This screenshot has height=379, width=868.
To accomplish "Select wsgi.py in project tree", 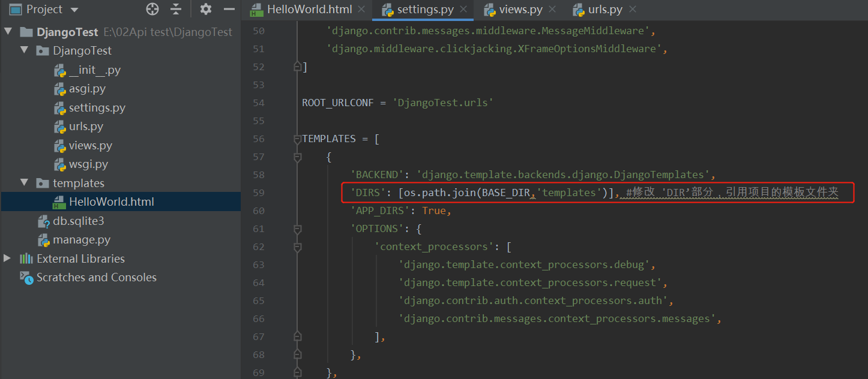I will point(88,164).
